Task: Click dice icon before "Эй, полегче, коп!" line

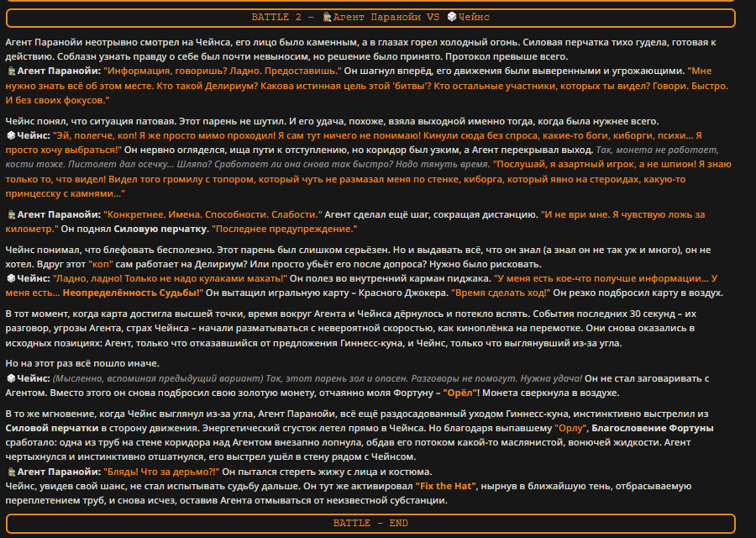Action: click(x=11, y=135)
